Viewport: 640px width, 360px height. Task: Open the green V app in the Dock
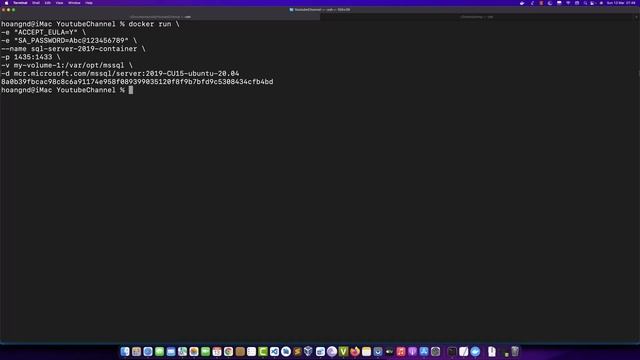point(343,351)
